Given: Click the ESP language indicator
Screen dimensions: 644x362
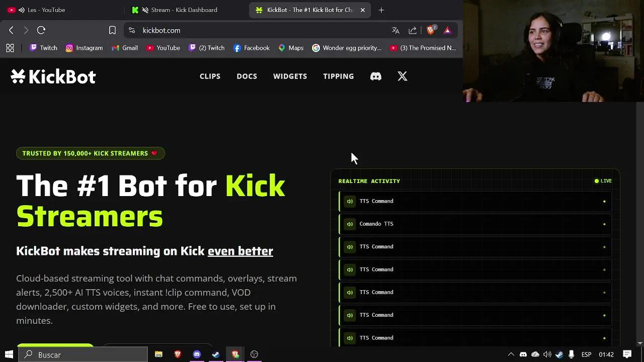Looking at the screenshot, I should [x=586, y=354].
